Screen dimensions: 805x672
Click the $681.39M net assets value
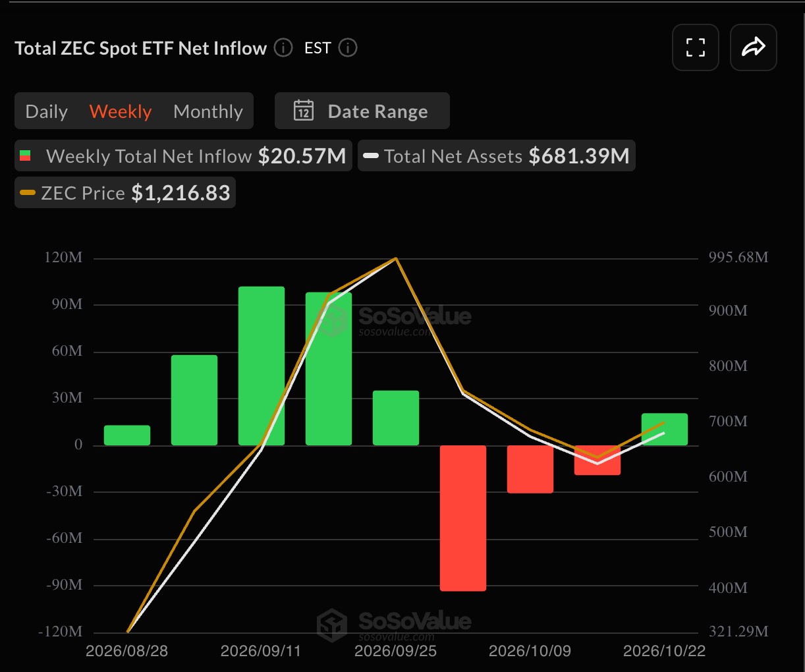[x=579, y=156]
